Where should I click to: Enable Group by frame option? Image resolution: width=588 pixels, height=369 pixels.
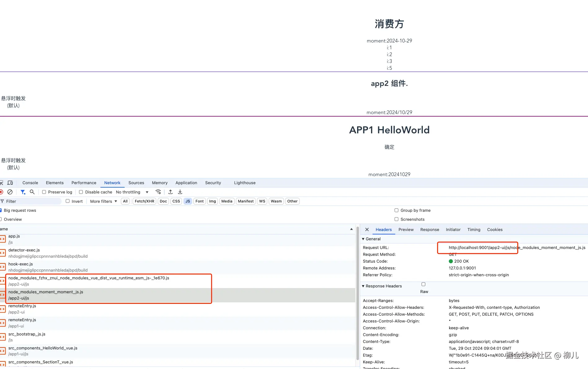pos(396,211)
